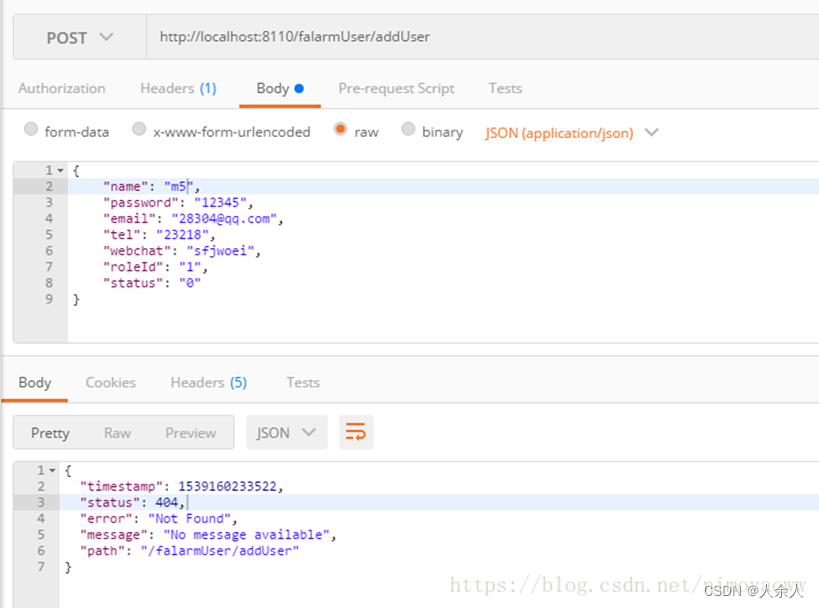
Task: Select the x-www-form-urlencoded radio option
Action: [139, 129]
